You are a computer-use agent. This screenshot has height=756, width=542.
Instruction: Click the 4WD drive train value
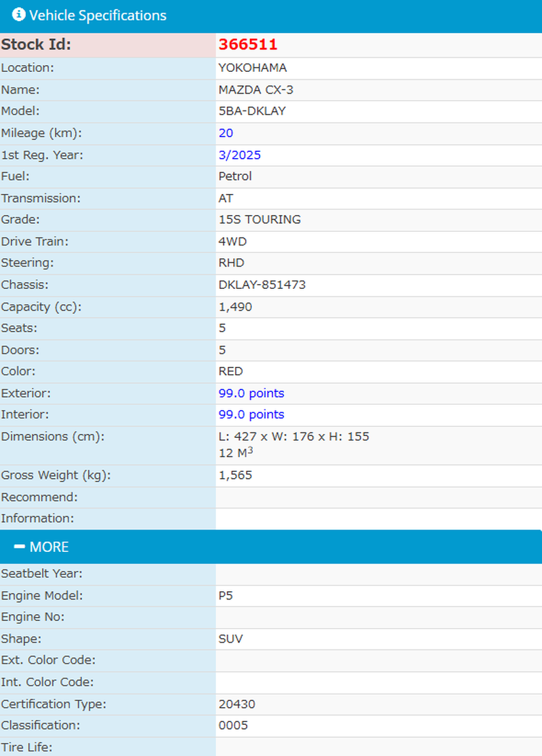[x=232, y=241]
